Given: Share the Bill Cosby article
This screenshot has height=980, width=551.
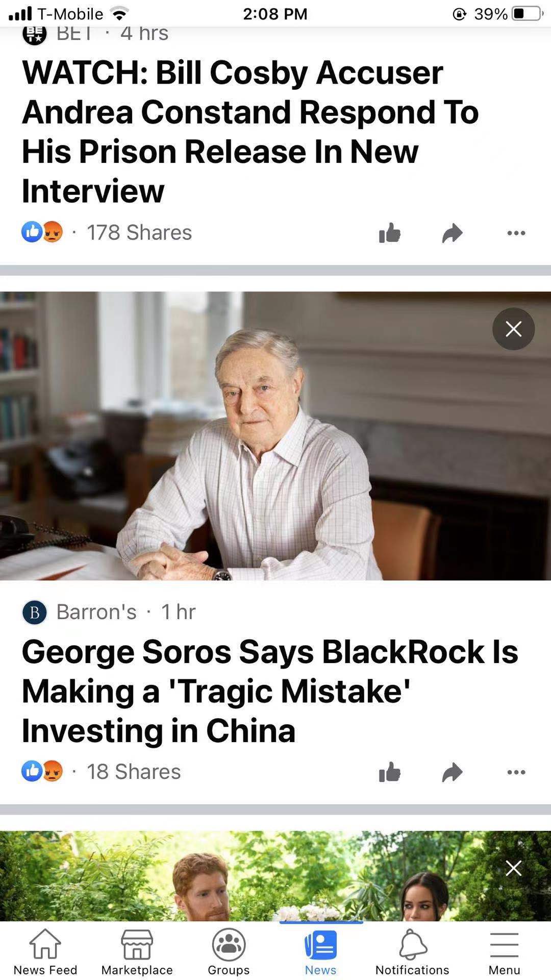Looking at the screenshot, I should coord(453,233).
